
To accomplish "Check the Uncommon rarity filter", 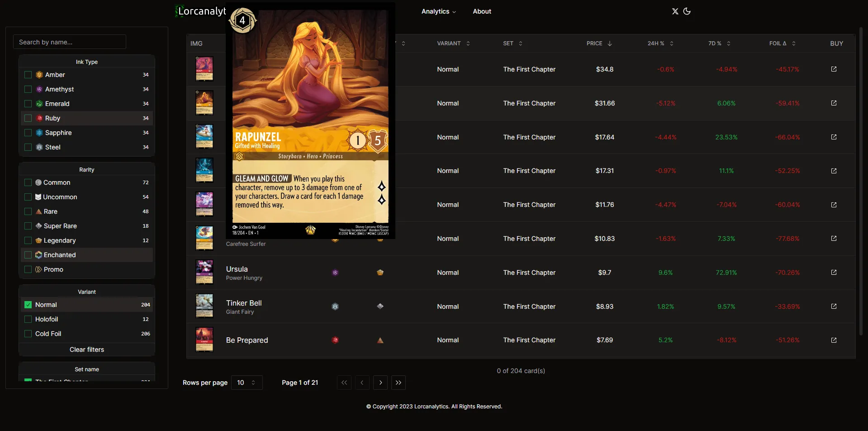I will pyautogui.click(x=28, y=197).
